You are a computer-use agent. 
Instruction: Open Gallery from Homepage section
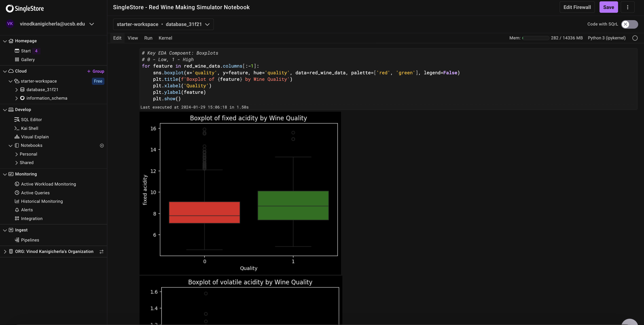(28, 60)
